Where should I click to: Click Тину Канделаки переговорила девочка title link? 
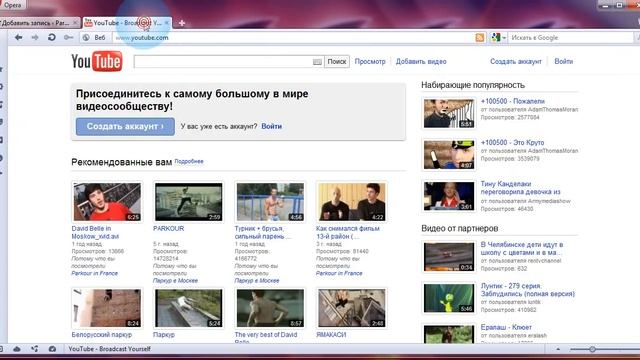(x=520, y=188)
